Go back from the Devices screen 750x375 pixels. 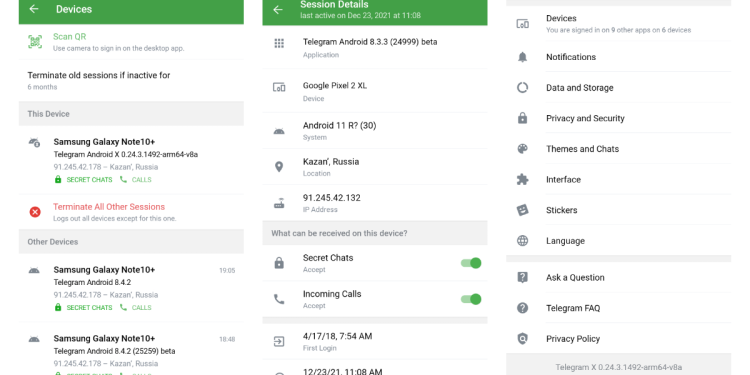point(33,9)
